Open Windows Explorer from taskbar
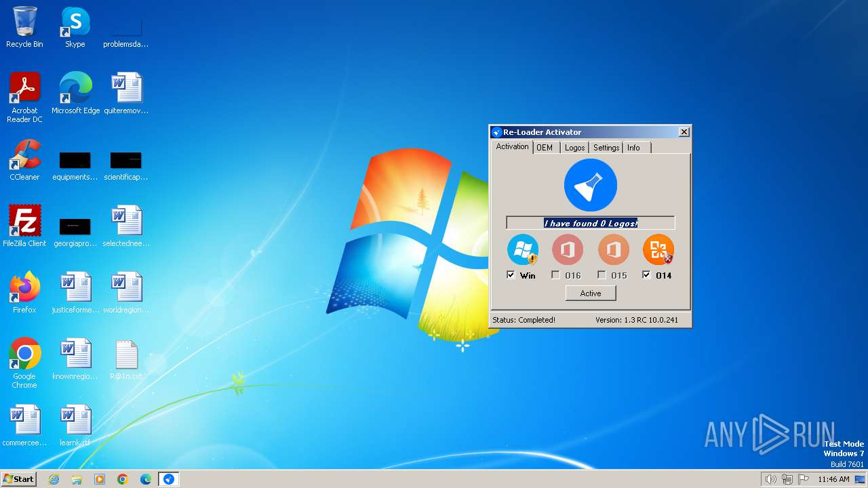The image size is (868, 488). click(77, 479)
